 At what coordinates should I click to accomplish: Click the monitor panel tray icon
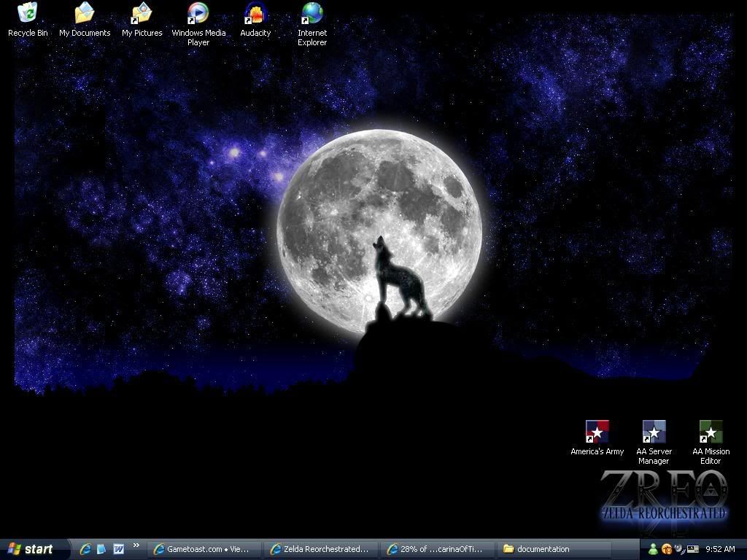pos(693,549)
